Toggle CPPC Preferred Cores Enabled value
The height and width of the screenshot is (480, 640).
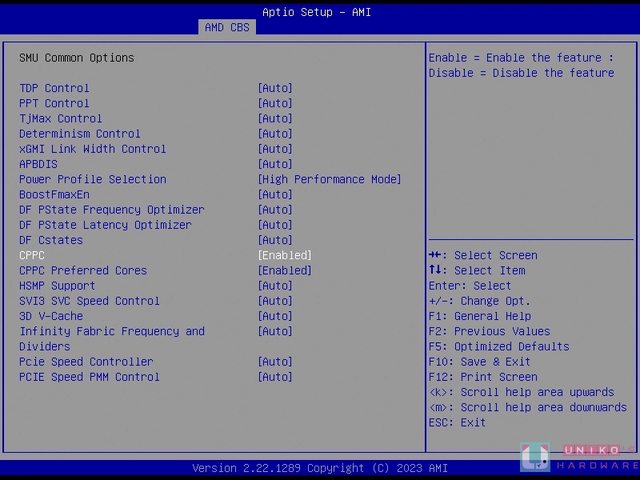point(285,271)
